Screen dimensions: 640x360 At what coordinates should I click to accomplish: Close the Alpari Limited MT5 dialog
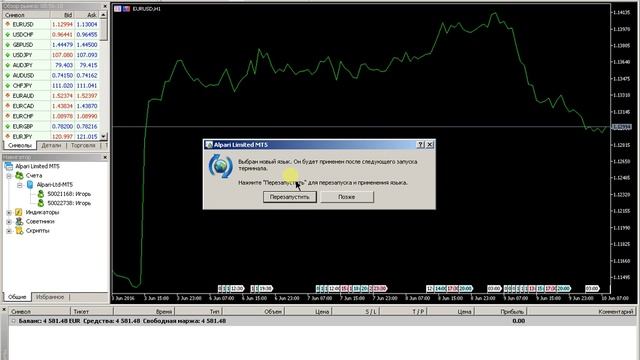pos(429,144)
